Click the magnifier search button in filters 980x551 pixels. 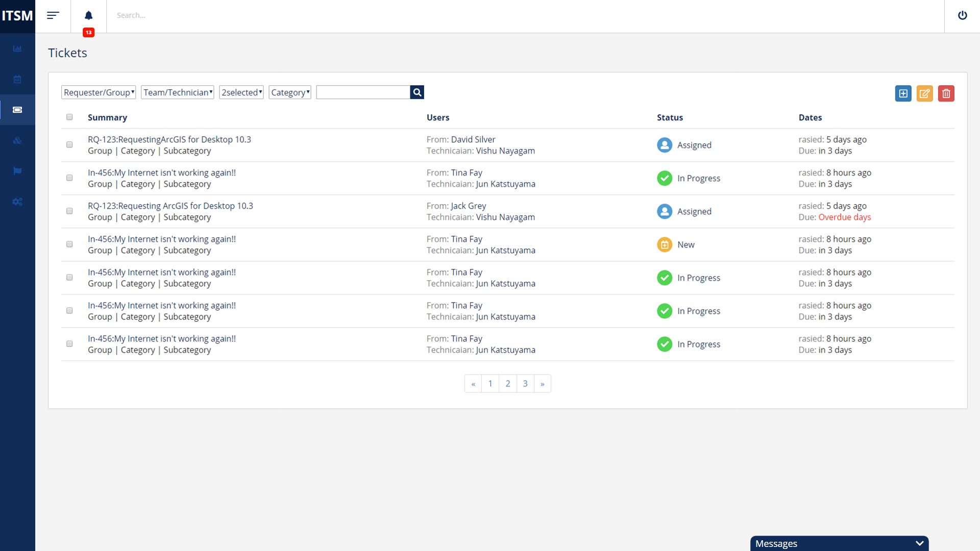[x=417, y=92]
